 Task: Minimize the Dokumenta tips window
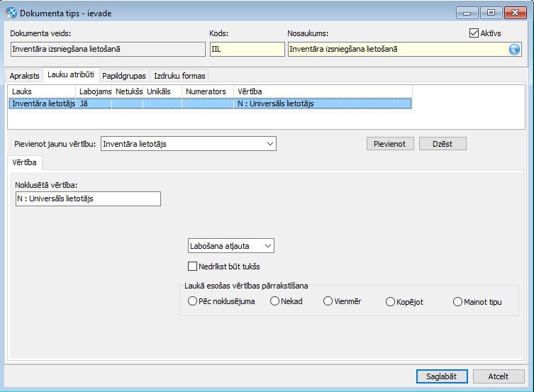pyautogui.click(x=467, y=13)
